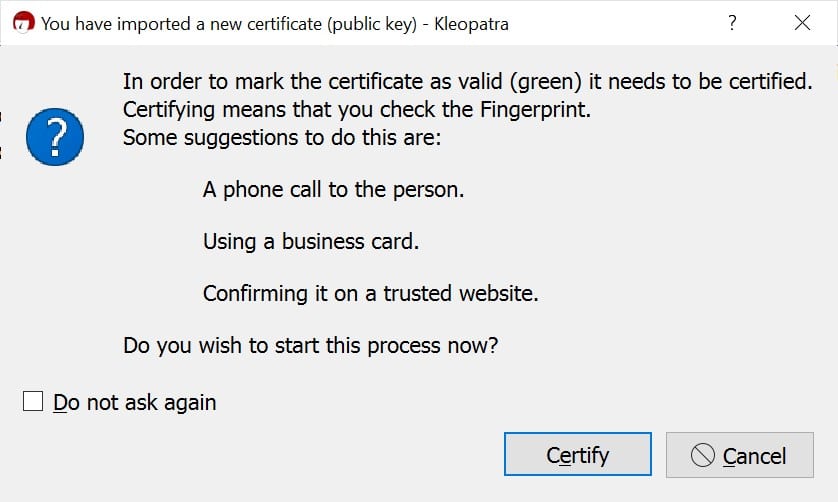
Task: Click the "A phone call to the person" suggestion
Action: [x=333, y=190]
